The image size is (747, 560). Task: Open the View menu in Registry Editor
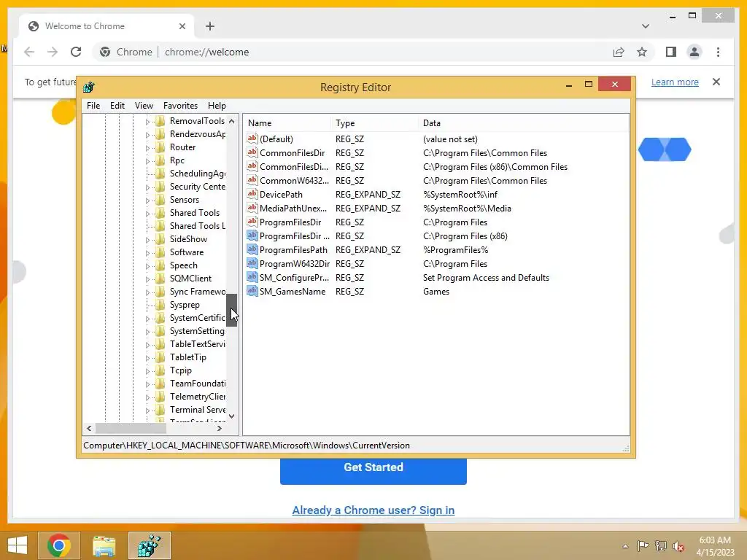[x=144, y=106]
